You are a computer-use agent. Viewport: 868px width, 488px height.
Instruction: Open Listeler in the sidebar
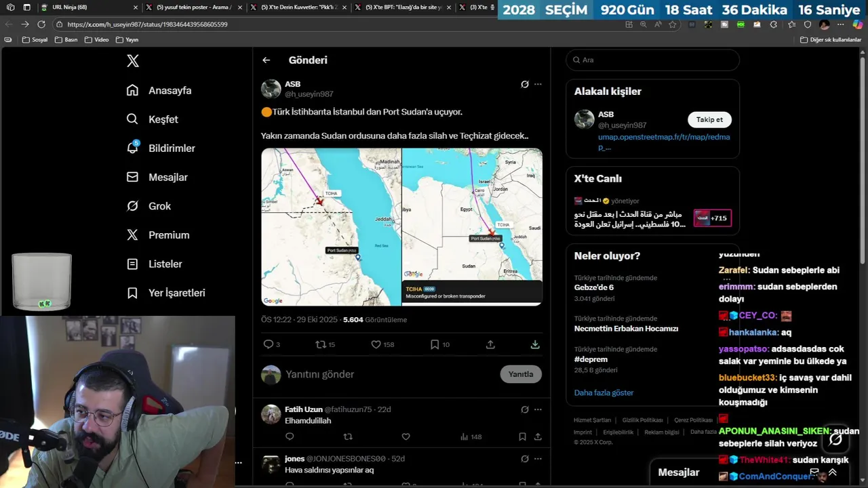point(154,264)
